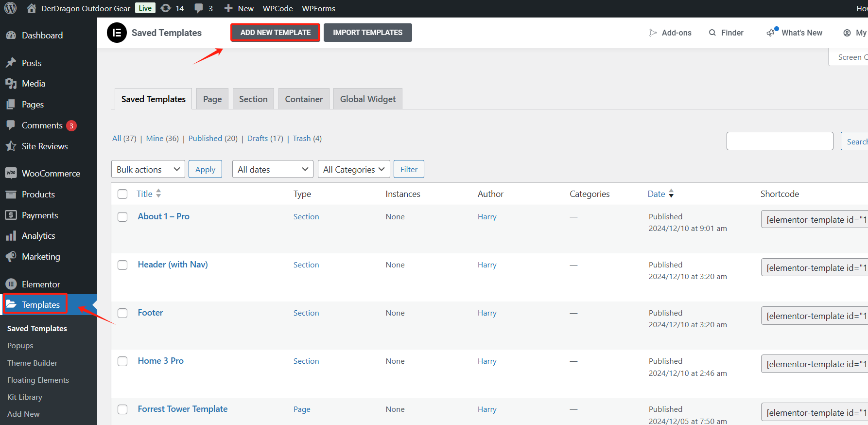This screenshot has height=425, width=868.
Task: Click the comments bubble icon in admin bar
Action: click(199, 8)
